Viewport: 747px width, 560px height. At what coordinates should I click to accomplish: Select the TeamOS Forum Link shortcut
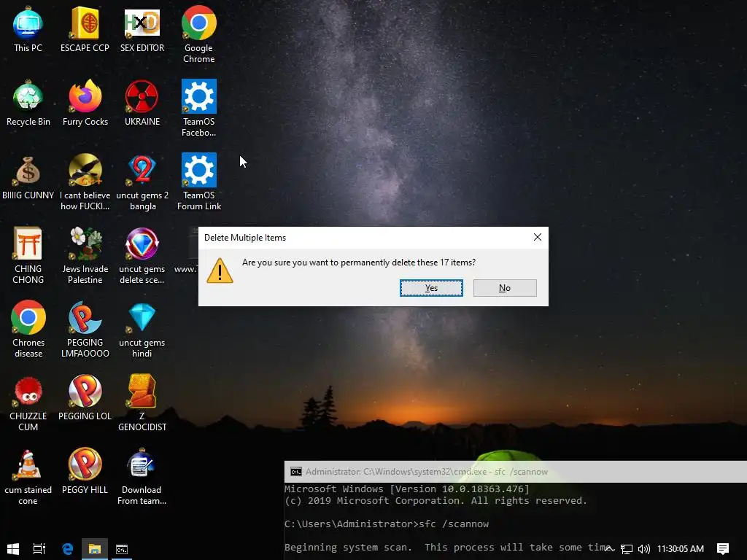(x=198, y=182)
